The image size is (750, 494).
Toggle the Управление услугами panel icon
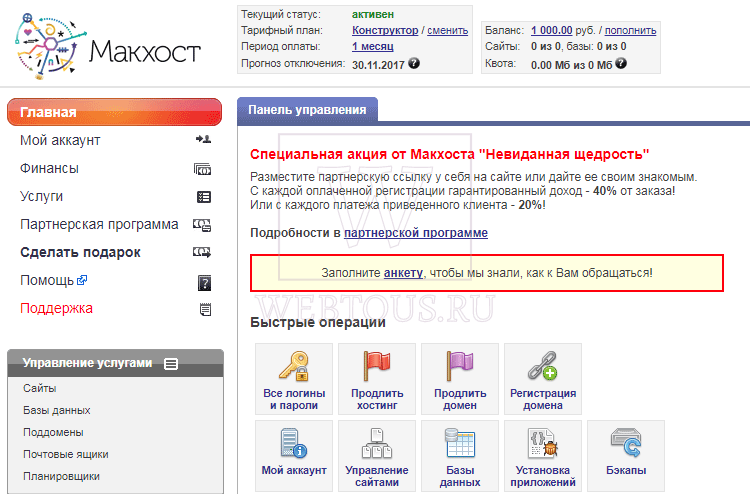tap(171, 364)
